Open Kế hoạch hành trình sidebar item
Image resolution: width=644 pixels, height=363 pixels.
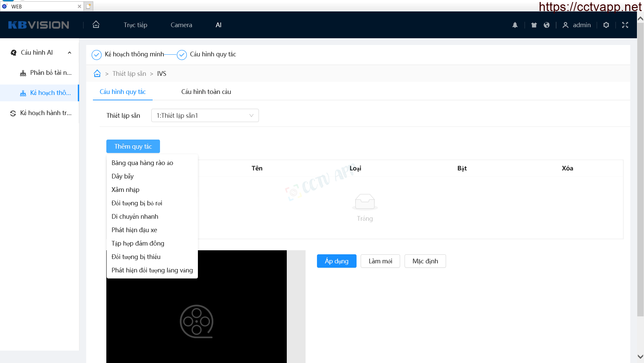point(46,113)
